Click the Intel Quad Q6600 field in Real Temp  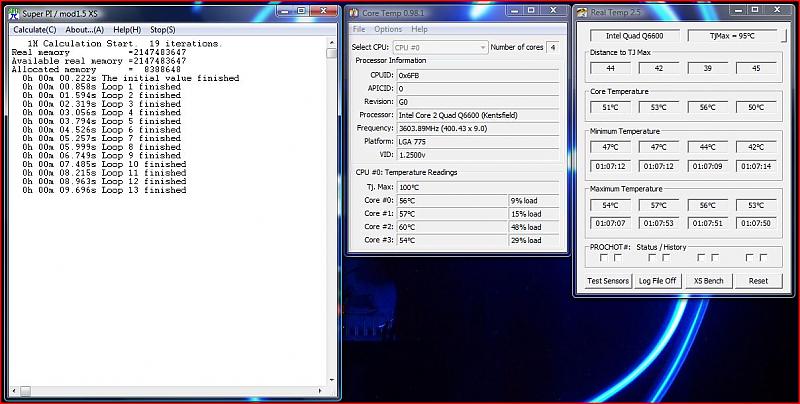click(635, 36)
